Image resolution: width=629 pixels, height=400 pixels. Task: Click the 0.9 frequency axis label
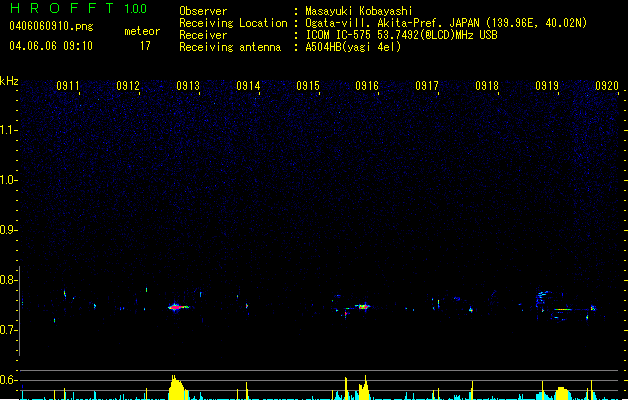pos(9,230)
